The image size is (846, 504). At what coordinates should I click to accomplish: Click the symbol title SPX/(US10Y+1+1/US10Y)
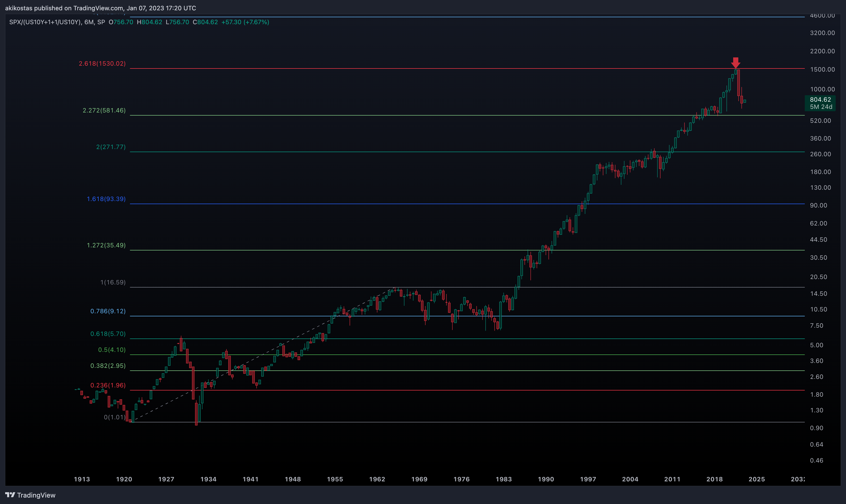point(45,22)
